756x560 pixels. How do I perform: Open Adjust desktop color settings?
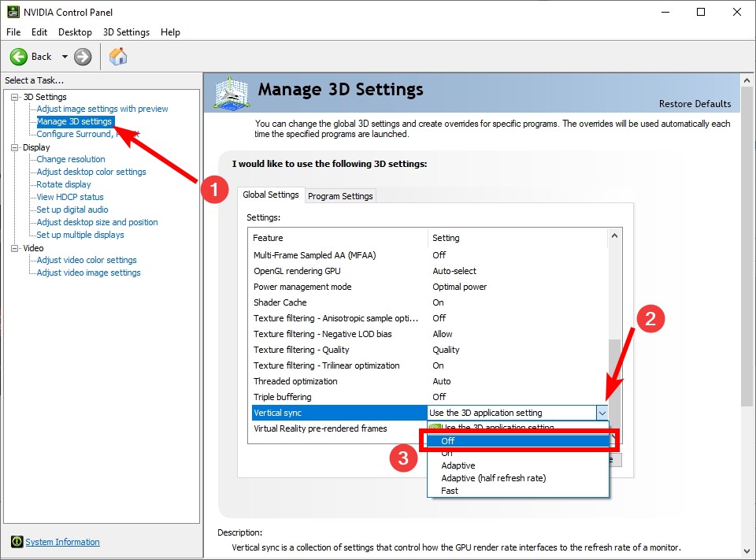click(91, 172)
